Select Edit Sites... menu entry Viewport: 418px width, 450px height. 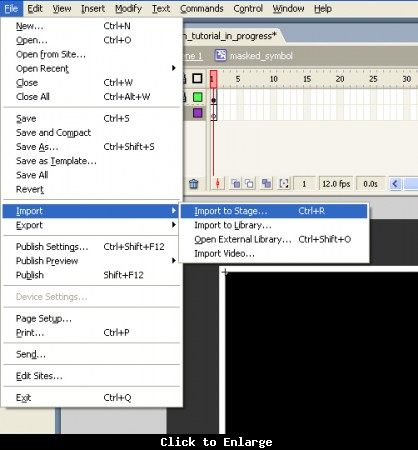click(91, 376)
